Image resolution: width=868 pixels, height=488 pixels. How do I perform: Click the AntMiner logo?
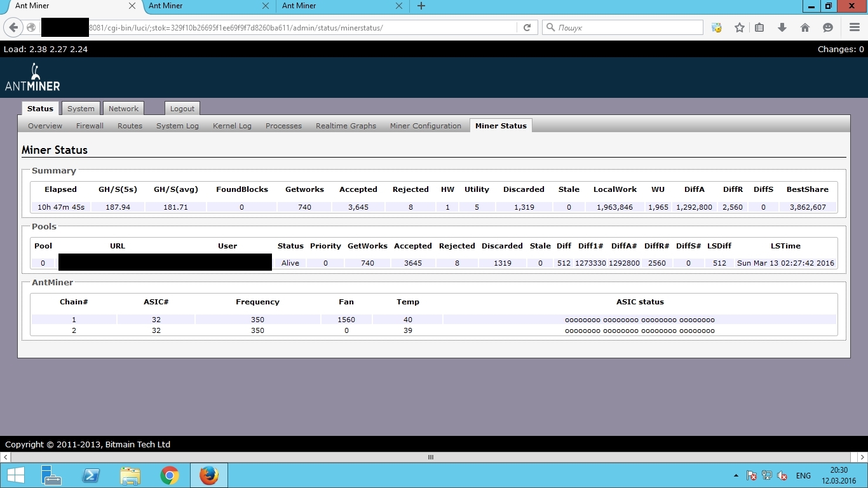[x=32, y=78]
